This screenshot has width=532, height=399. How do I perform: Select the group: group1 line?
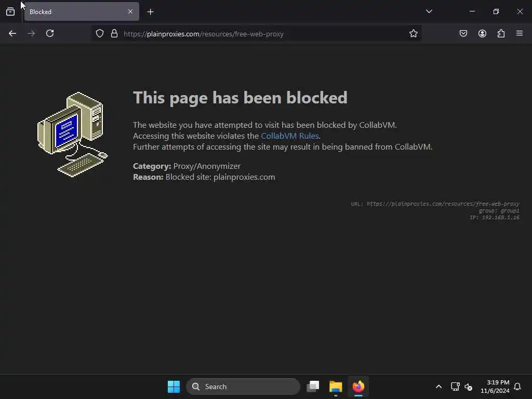(x=499, y=211)
